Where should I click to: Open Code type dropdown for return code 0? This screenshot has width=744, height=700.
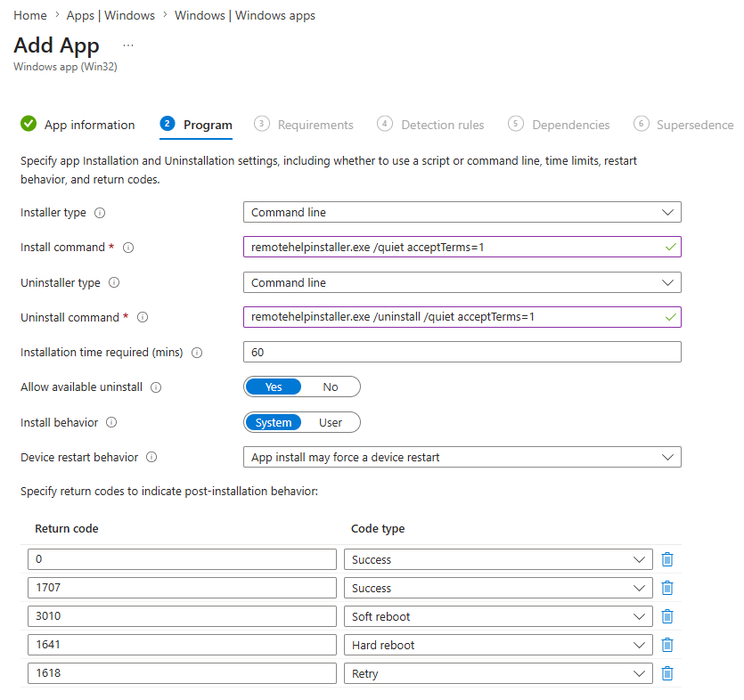(498, 559)
